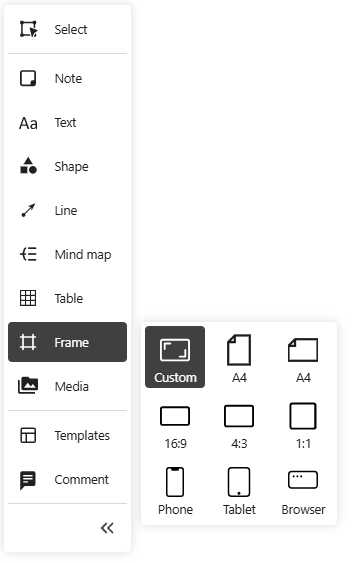Select the Browser frame preset

303,491
